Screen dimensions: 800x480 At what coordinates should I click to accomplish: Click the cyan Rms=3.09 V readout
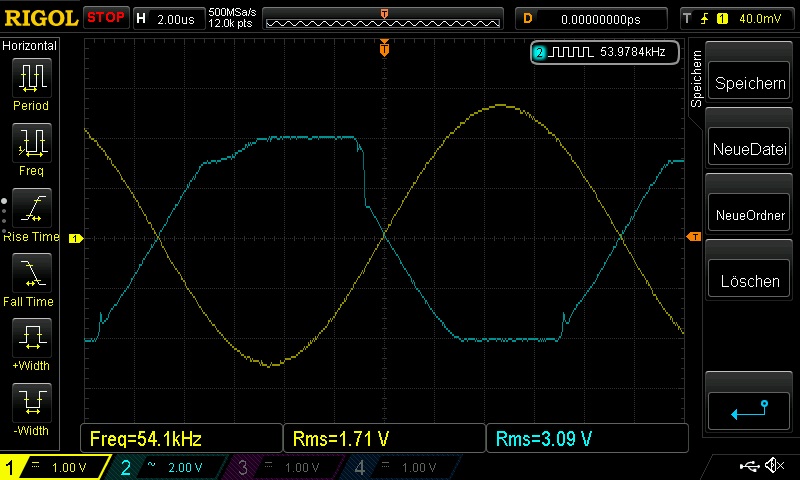pyautogui.click(x=587, y=439)
